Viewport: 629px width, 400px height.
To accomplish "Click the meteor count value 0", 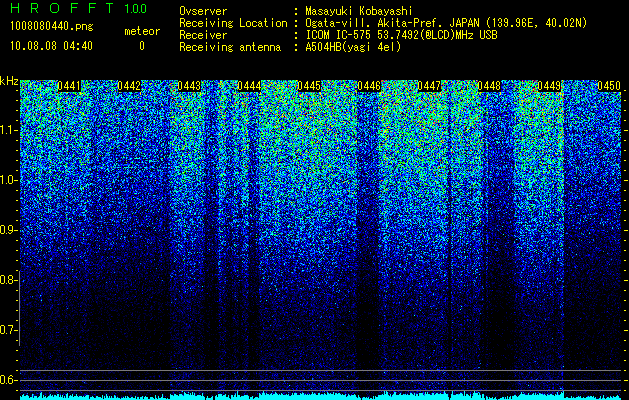I will pos(142,46).
